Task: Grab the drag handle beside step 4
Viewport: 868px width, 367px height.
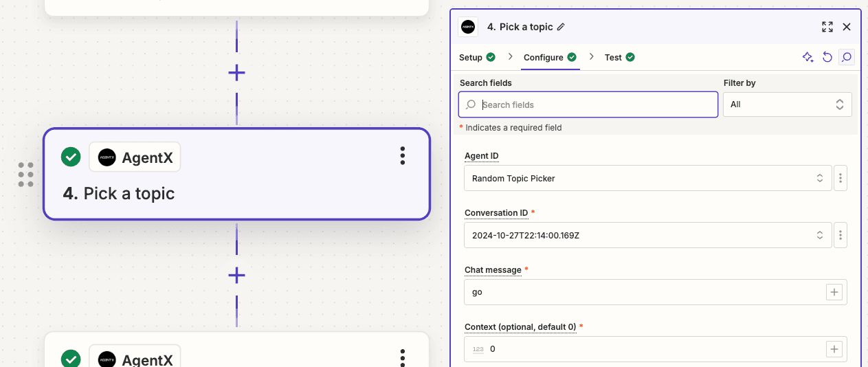Action: point(26,175)
